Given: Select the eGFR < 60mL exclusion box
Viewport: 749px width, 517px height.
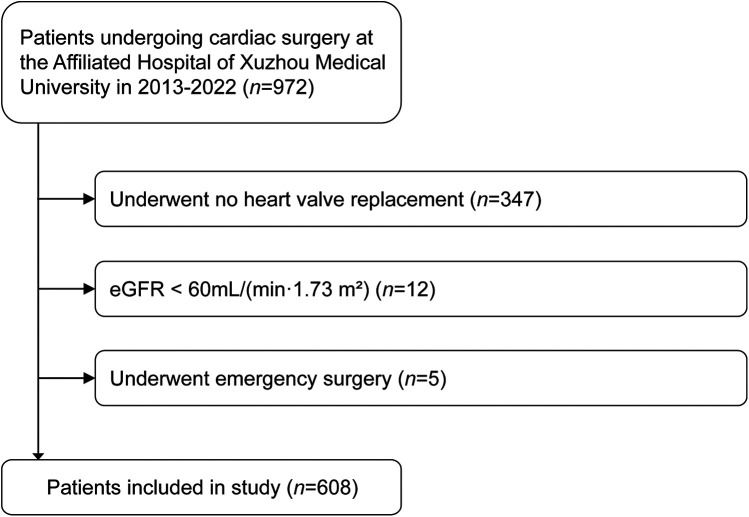Looking at the screenshot, I should 421,289.
